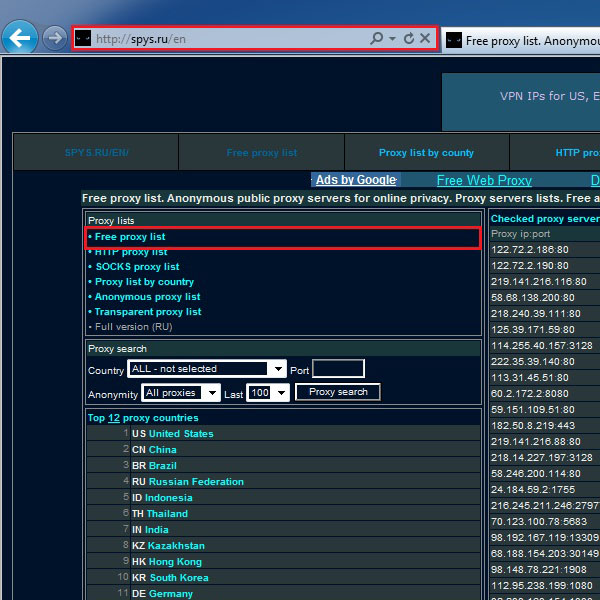
Task: Select proxy 59.151.109.51:80
Action: coord(533,410)
